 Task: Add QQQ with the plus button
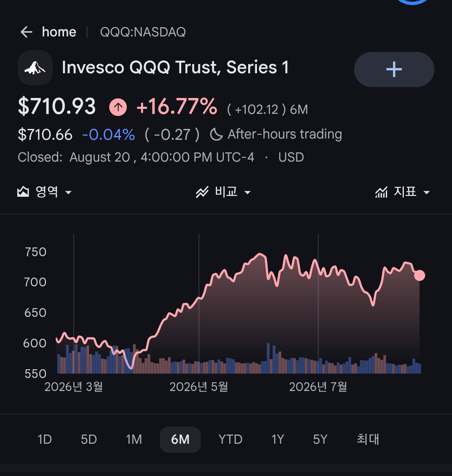[x=394, y=69]
